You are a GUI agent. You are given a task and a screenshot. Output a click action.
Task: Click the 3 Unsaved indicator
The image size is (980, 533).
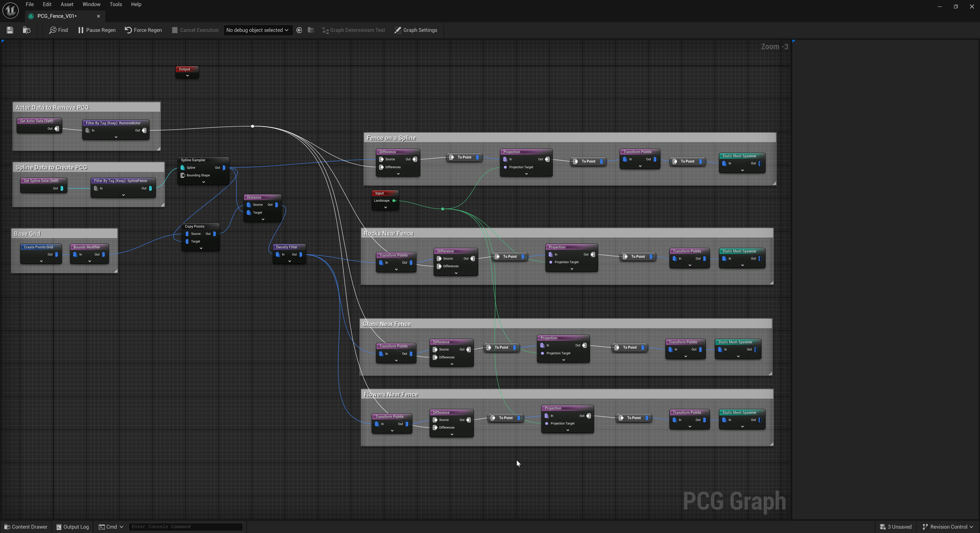click(x=896, y=527)
